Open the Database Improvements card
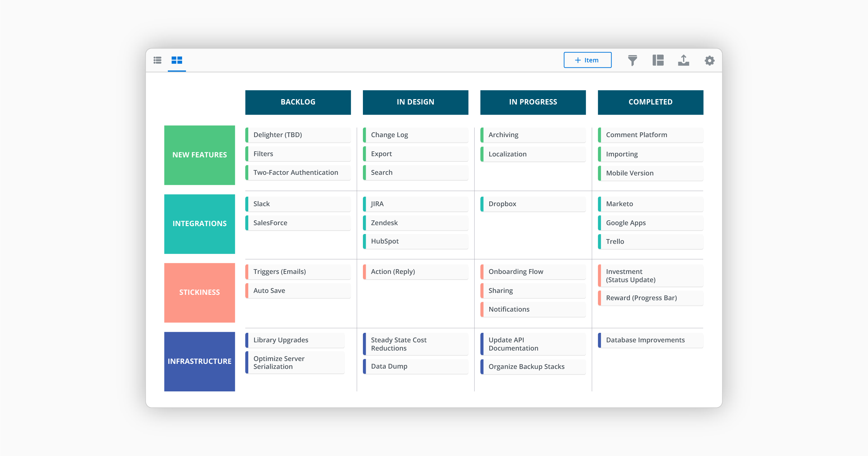868x456 pixels. [650, 340]
